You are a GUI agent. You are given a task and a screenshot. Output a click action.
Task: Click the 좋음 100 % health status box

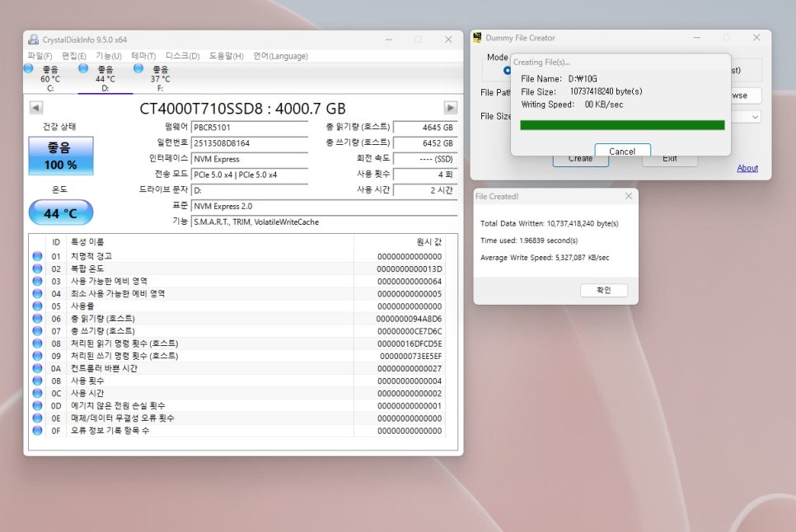pyautogui.click(x=60, y=156)
